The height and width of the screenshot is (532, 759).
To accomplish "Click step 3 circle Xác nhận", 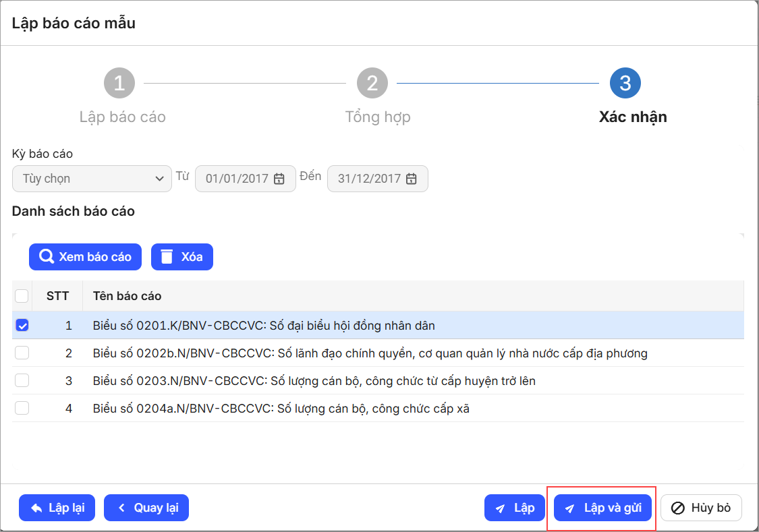I will [x=625, y=83].
